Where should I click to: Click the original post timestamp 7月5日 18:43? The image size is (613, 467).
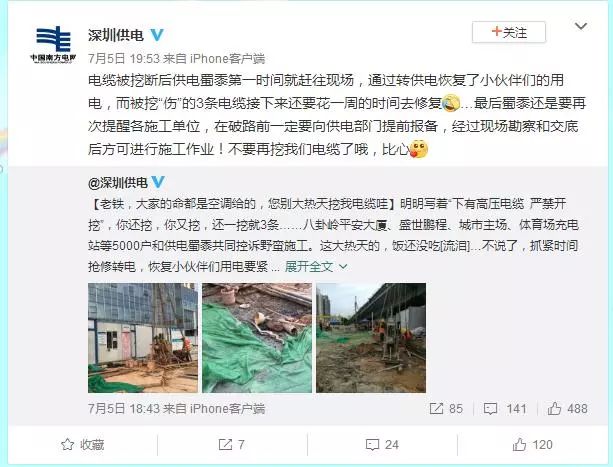[x=124, y=409]
